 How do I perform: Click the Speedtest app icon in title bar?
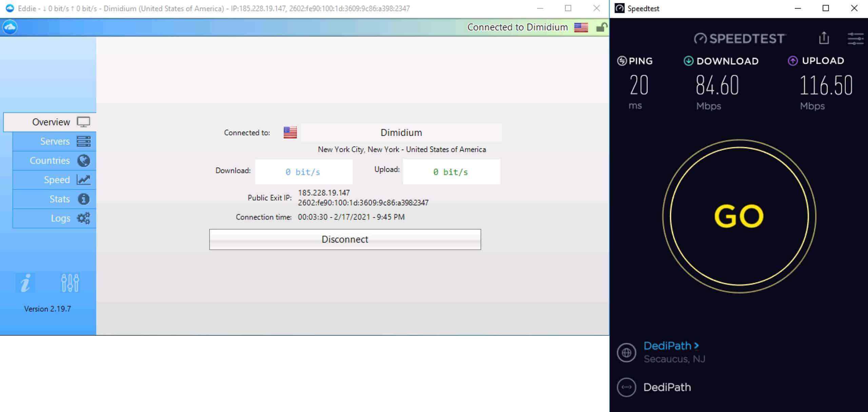pos(619,8)
